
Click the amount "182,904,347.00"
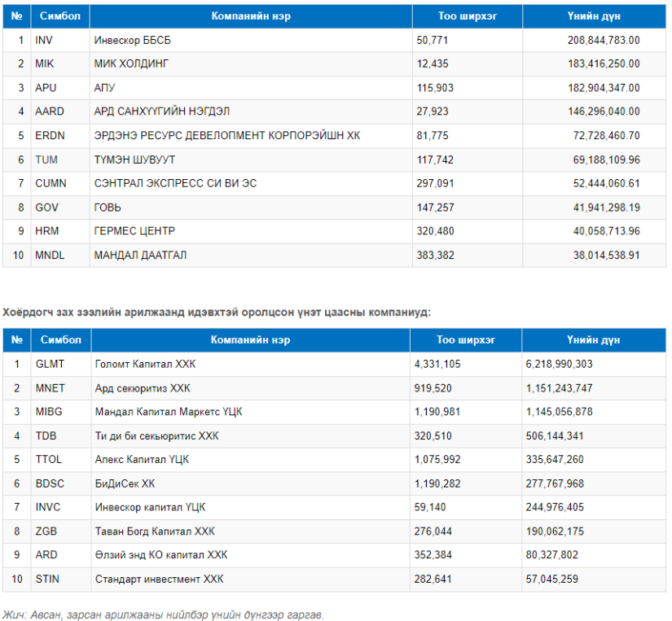[604, 88]
